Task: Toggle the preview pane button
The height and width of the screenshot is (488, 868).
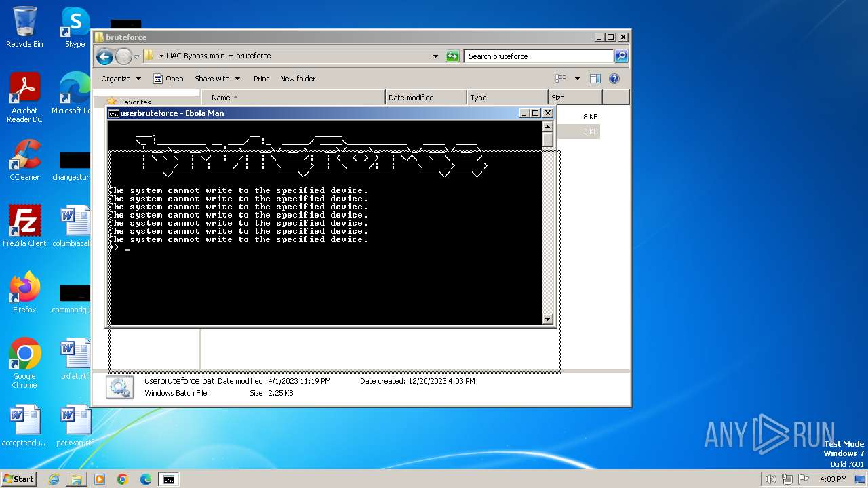Action: [595, 79]
